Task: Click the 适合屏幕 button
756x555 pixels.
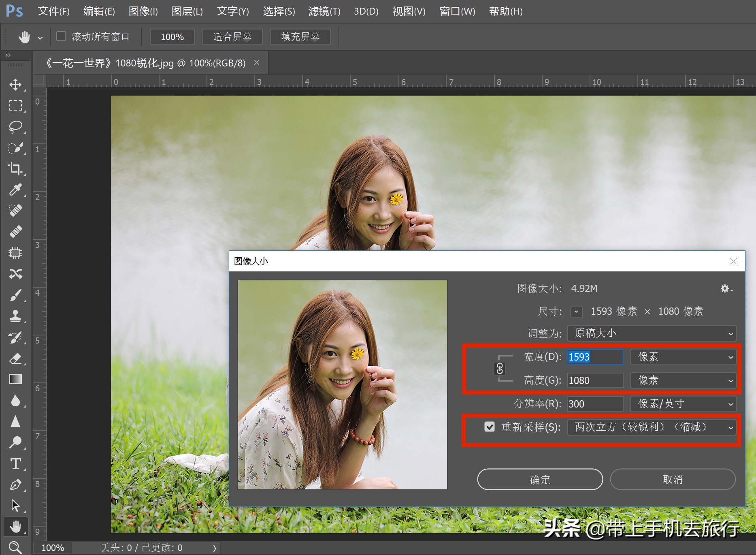Action: point(232,37)
